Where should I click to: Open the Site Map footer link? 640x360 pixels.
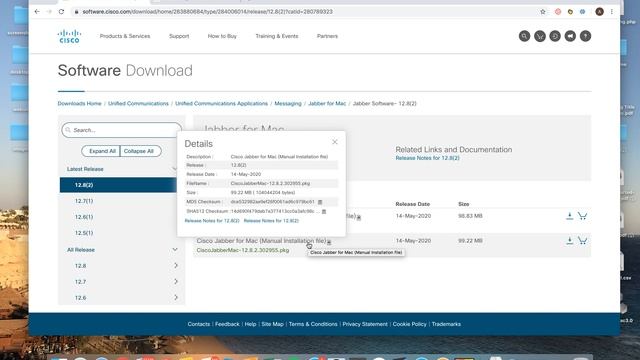273,324
